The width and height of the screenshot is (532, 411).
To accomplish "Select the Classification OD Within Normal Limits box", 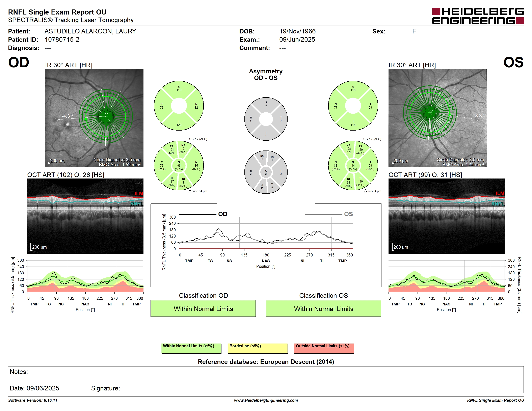I will 203,308.
